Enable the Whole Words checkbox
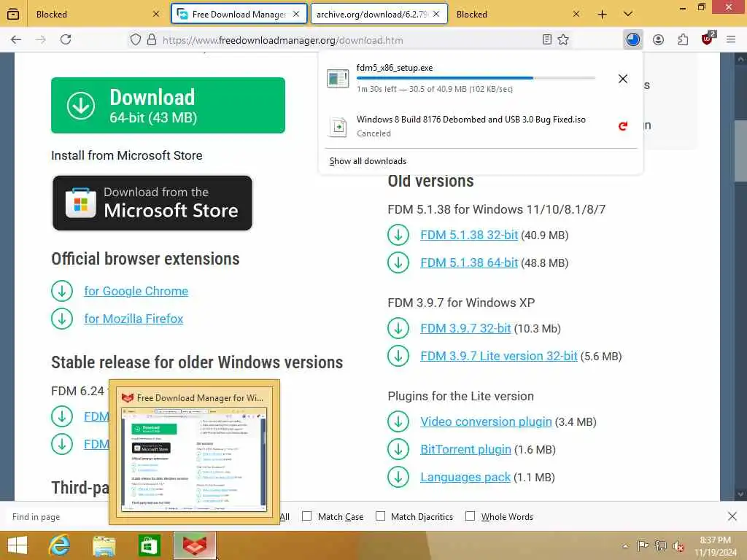 (x=471, y=516)
